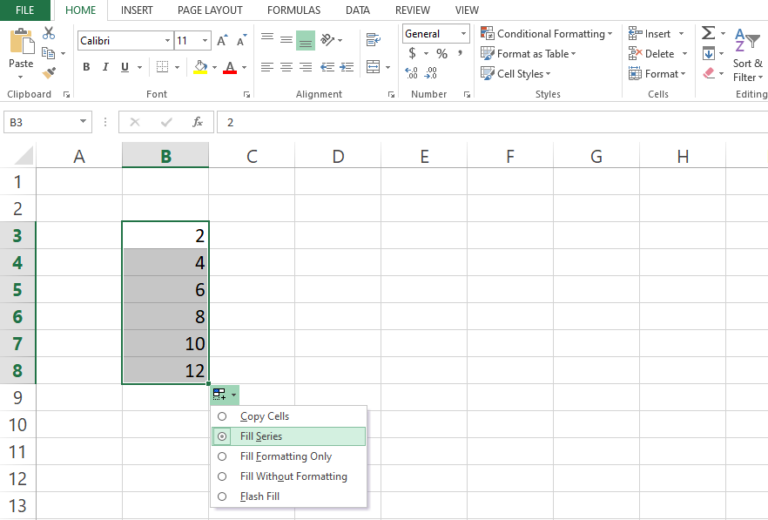Image resolution: width=768 pixels, height=520 pixels.
Task: Open the font size dropdown
Action: (205, 41)
